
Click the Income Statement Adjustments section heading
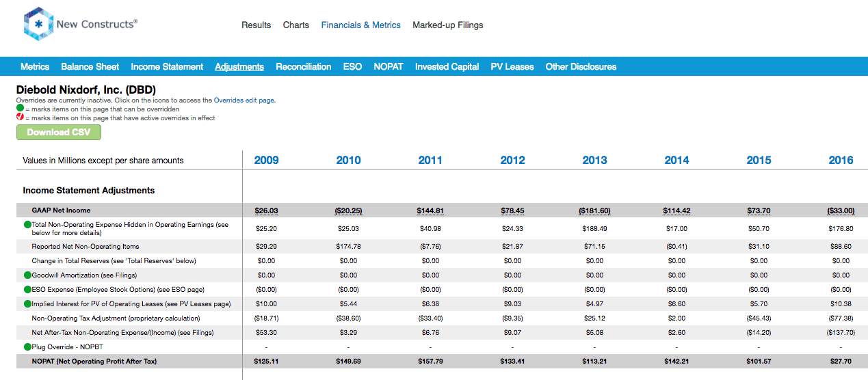point(89,191)
